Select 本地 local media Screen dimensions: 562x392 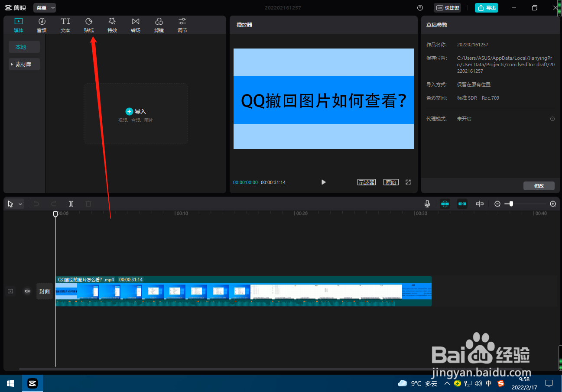coord(24,47)
